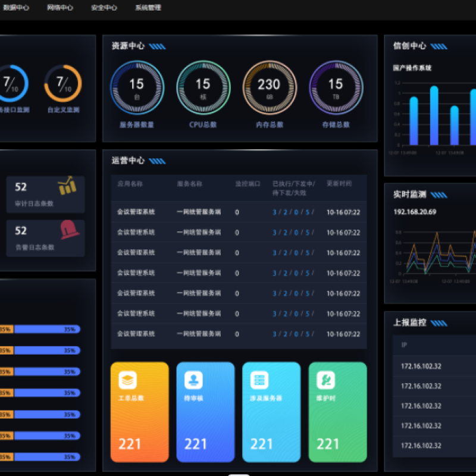Open the 数据中心 menu
This screenshot has width=476, height=476.
click(16, 8)
